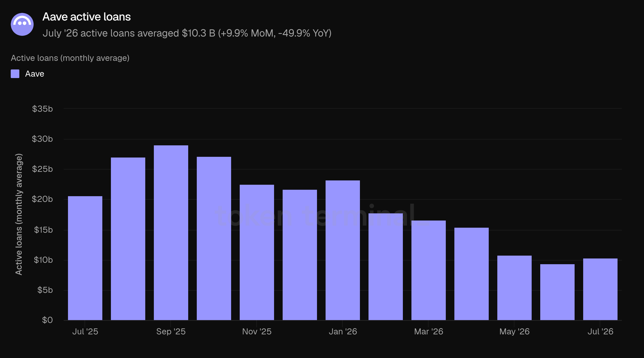Click the Aave legend color swatch
Viewport: 644px width, 358px height.
tap(15, 74)
